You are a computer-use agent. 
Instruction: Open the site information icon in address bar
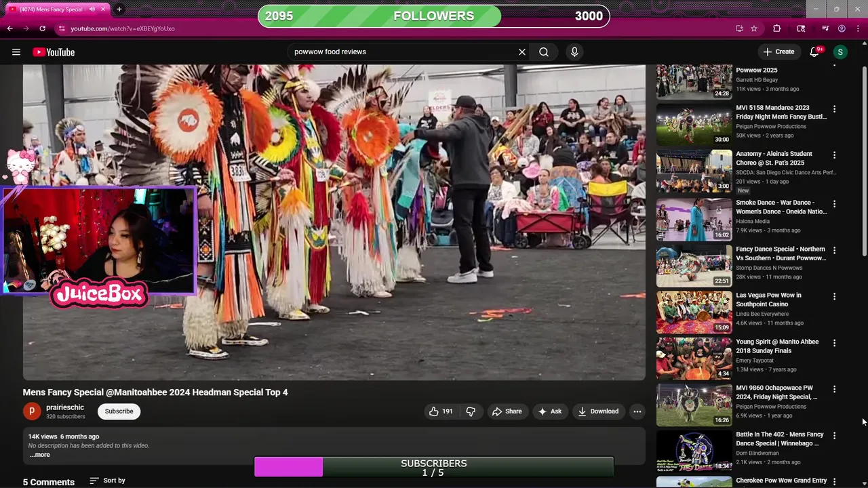(62, 28)
